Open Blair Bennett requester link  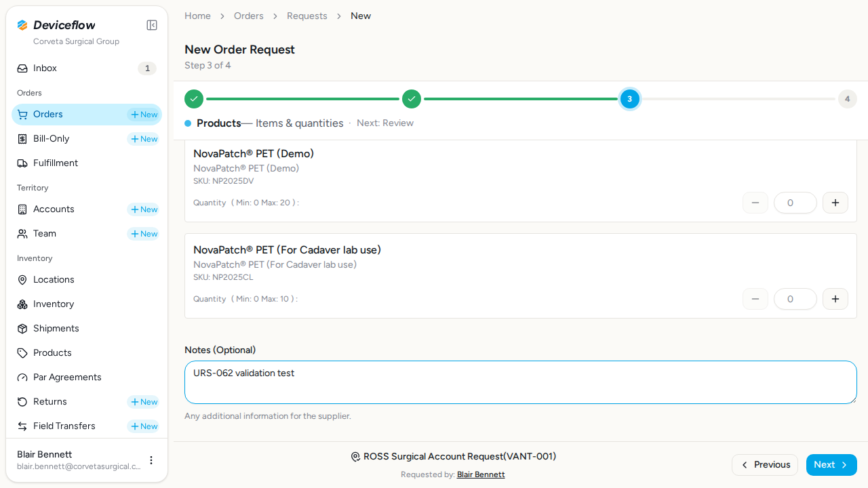481,474
